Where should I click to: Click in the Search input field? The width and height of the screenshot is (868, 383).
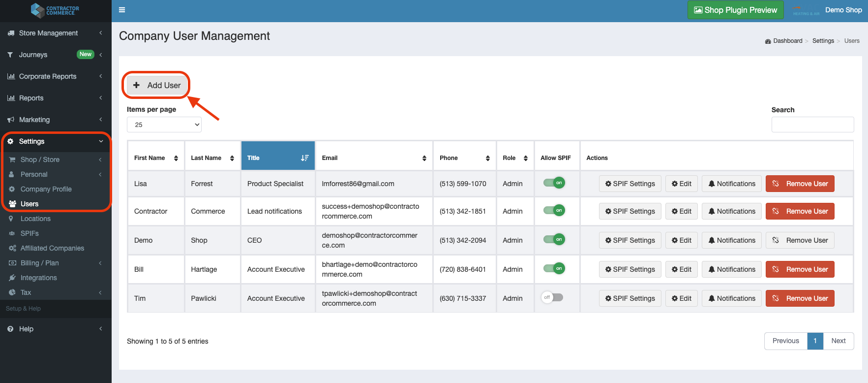pos(813,125)
